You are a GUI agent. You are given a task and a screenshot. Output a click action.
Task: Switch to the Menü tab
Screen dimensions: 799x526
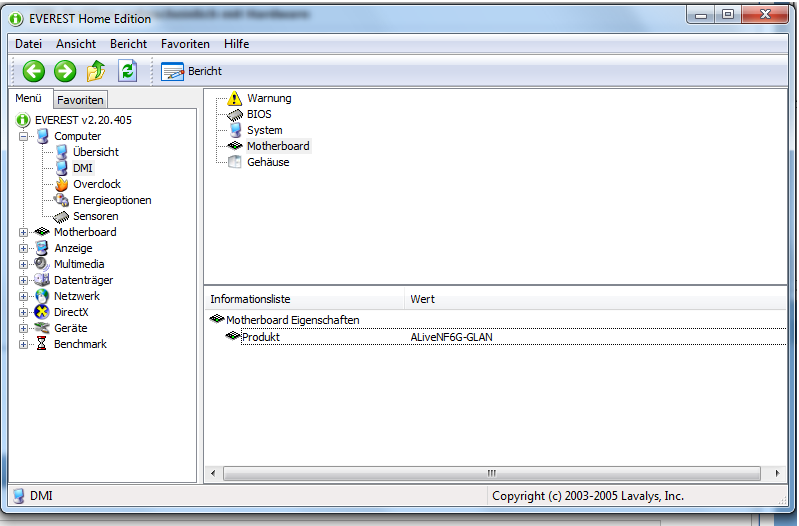[x=29, y=98]
